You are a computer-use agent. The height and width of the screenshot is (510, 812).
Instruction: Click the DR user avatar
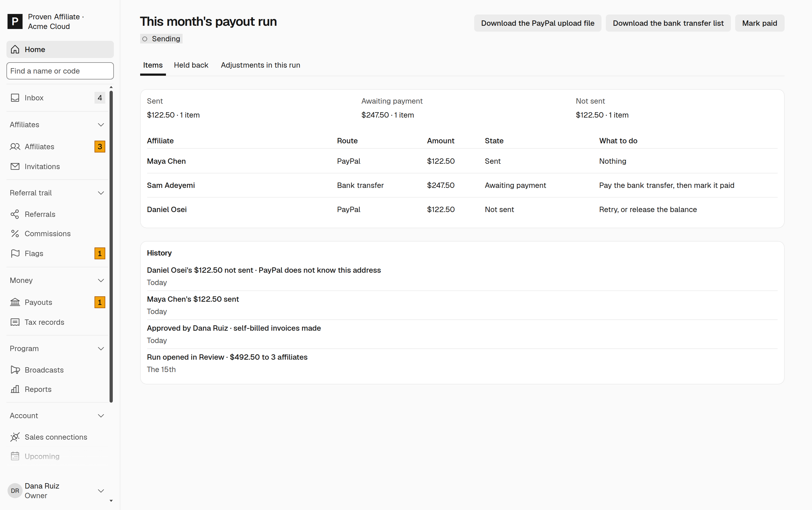tap(15, 491)
